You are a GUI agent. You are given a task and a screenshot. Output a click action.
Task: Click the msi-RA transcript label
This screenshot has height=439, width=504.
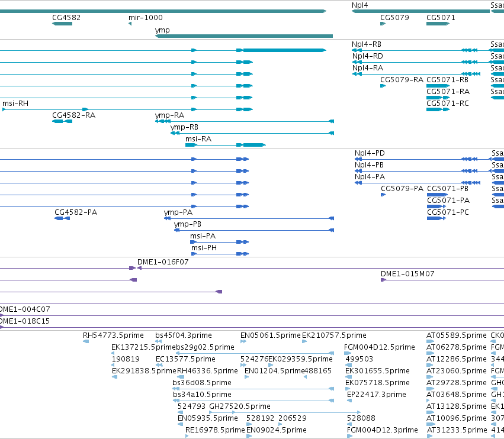coord(198,139)
